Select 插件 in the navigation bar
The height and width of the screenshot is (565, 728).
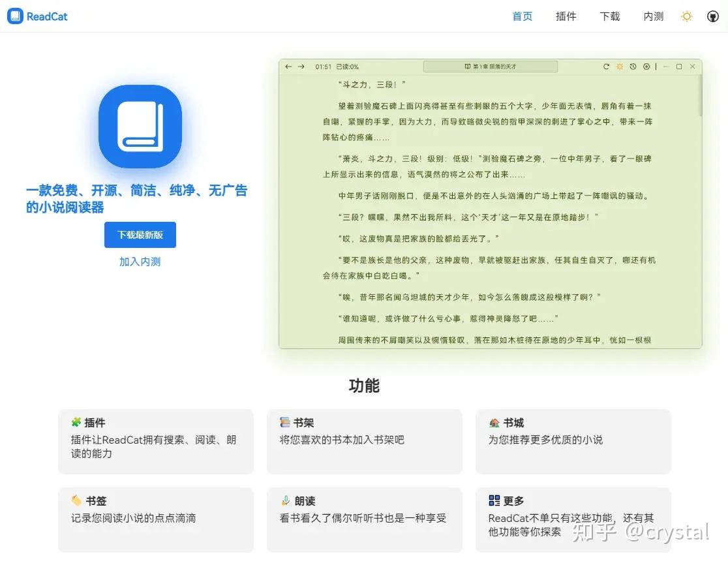click(x=566, y=16)
